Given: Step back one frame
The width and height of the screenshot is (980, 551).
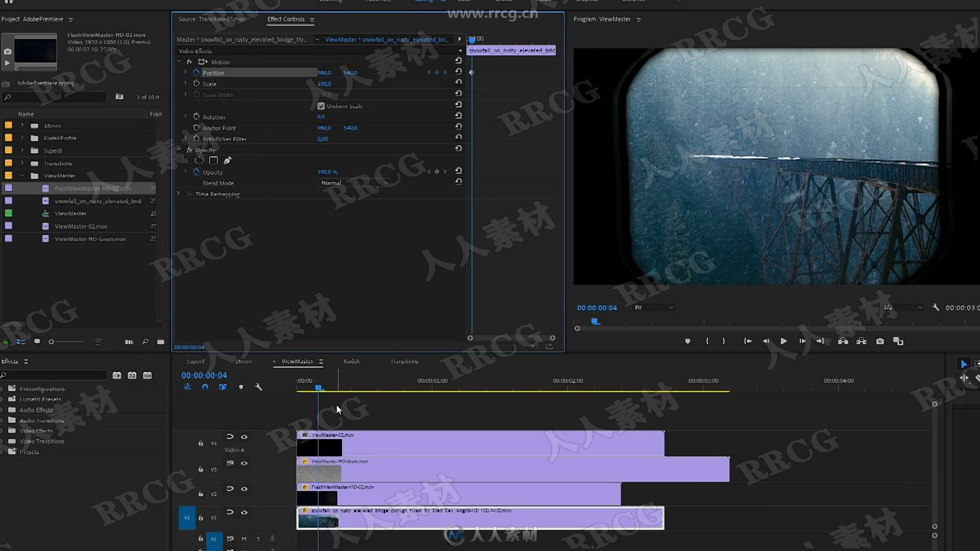Looking at the screenshot, I should click(766, 341).
